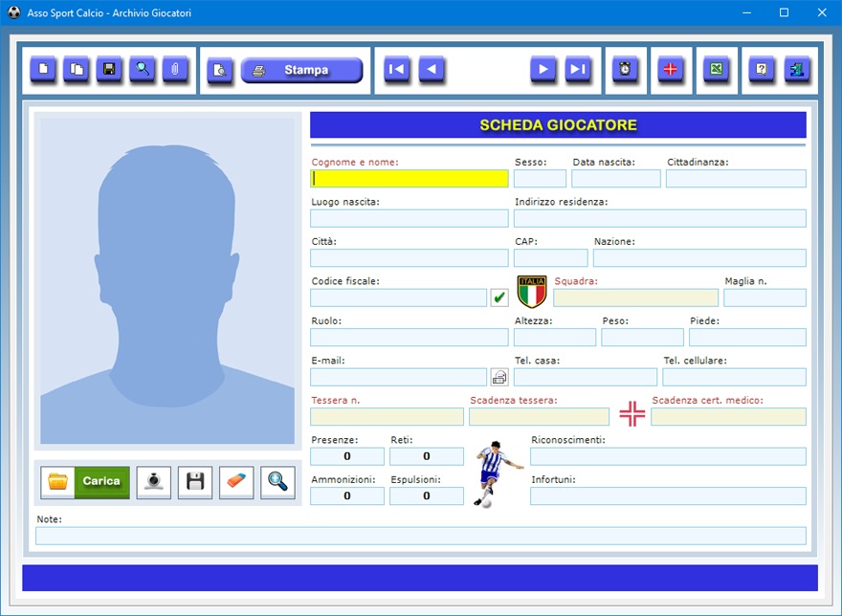The width and height of the screenshot is (842, 616).
Task: Click the Luogo nascita field
Action: click(410, 218)
